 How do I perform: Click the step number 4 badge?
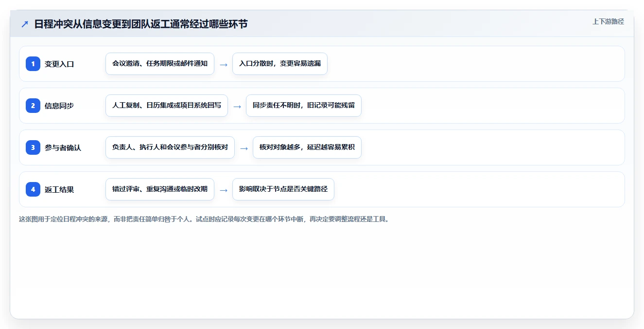click(x=33, y=189)
